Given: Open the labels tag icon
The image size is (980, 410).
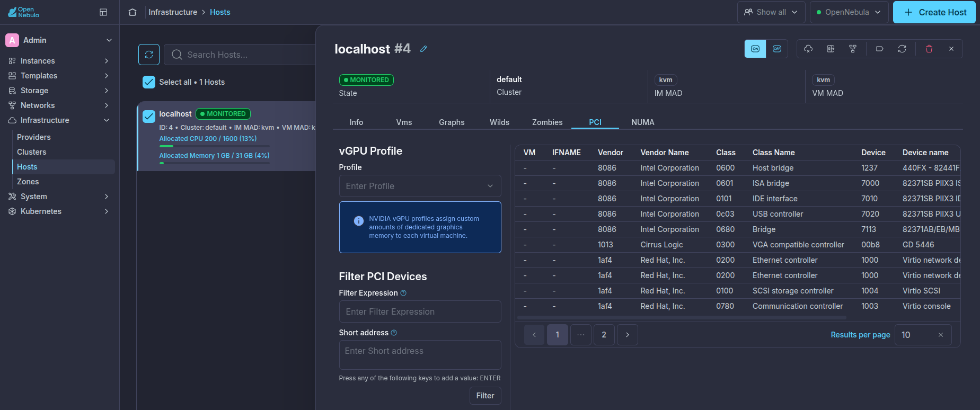Looking at the screenshot, I should 880,49.
